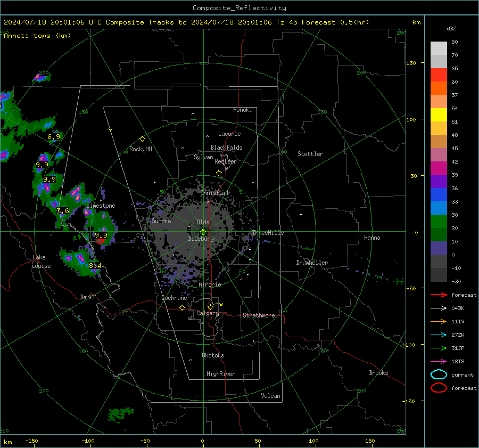Click the Hanna city label
Screen dimensions: 479x448
point(372,238)
